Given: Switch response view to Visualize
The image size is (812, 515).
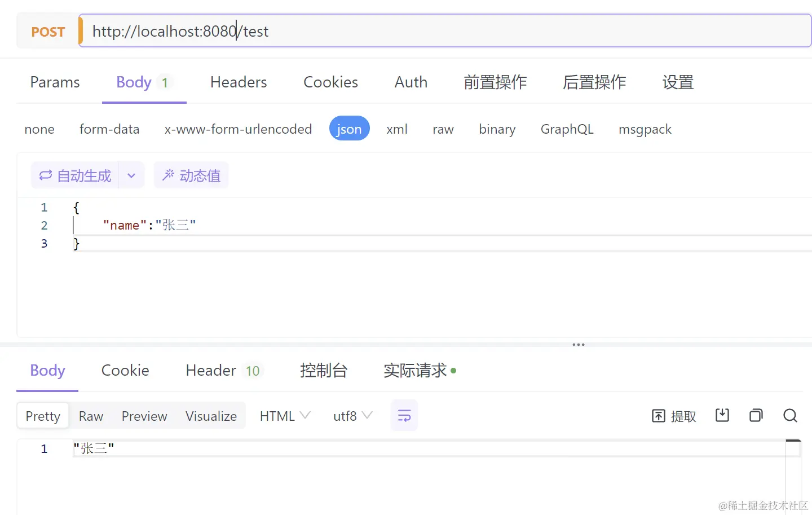Looking at the screenshot, I should (x=211, y=416).
